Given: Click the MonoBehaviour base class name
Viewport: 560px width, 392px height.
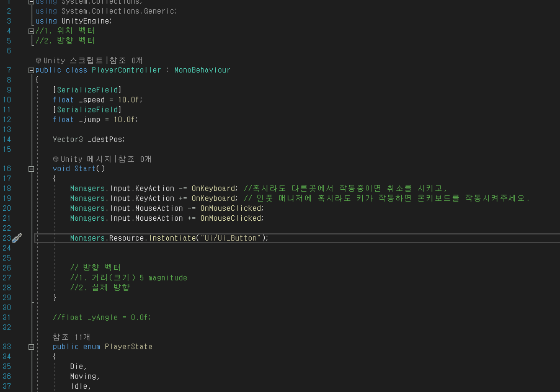Looking at the screenshot, I should tap(202, 70).
